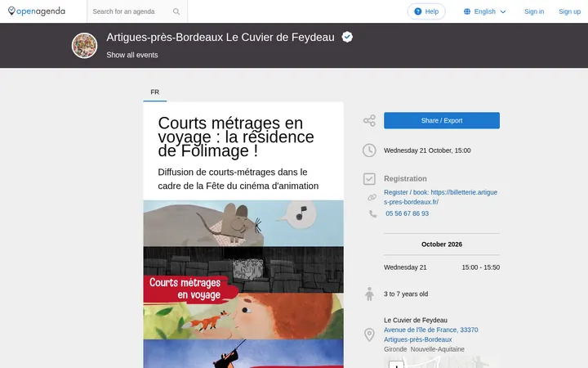The image size is (588, 368).
Task: Click the globe language icon
Action: pyautogui.click(x=467, y=11)
